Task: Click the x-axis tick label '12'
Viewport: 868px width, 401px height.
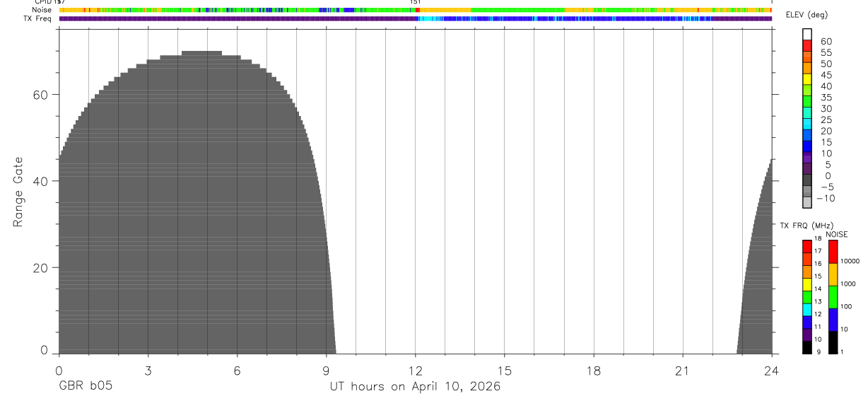Action: coord(416,371)
